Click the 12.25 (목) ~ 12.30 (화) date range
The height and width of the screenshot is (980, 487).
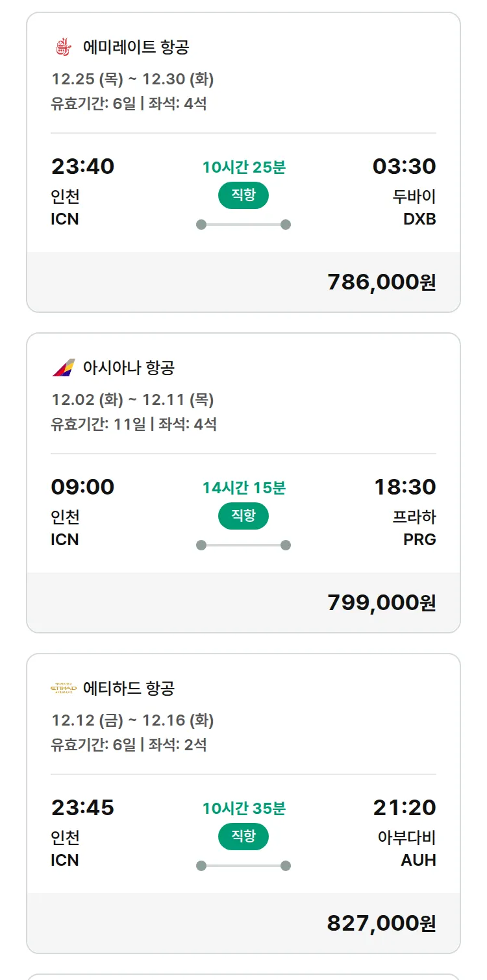point(132,79)
